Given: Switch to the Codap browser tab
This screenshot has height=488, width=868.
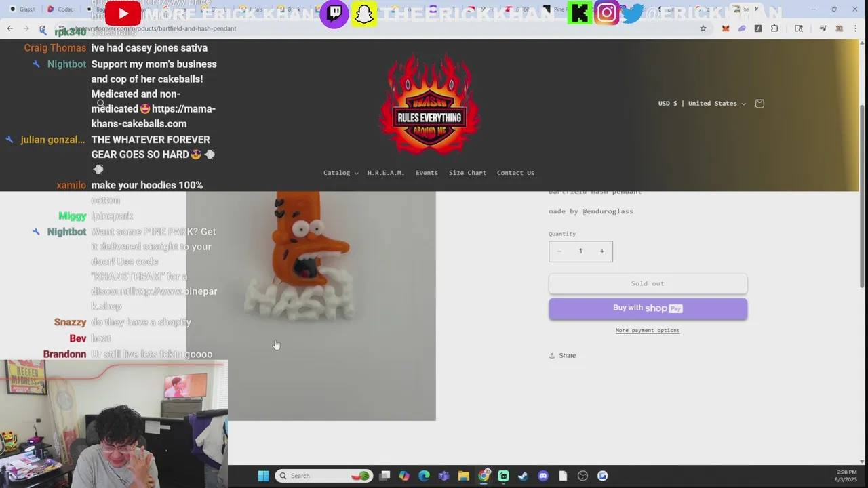Looking at the screenshot, I should click(x=60, y=9).
